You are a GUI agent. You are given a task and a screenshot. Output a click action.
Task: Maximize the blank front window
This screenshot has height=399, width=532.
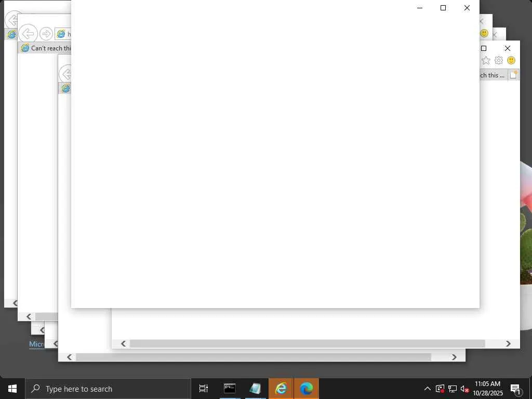click(443, 8)
